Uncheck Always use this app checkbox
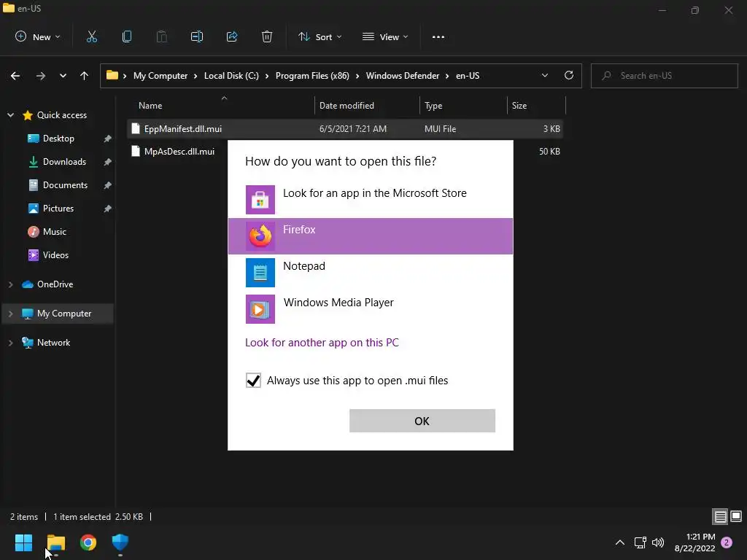The image size is (747, 560). 253,381
